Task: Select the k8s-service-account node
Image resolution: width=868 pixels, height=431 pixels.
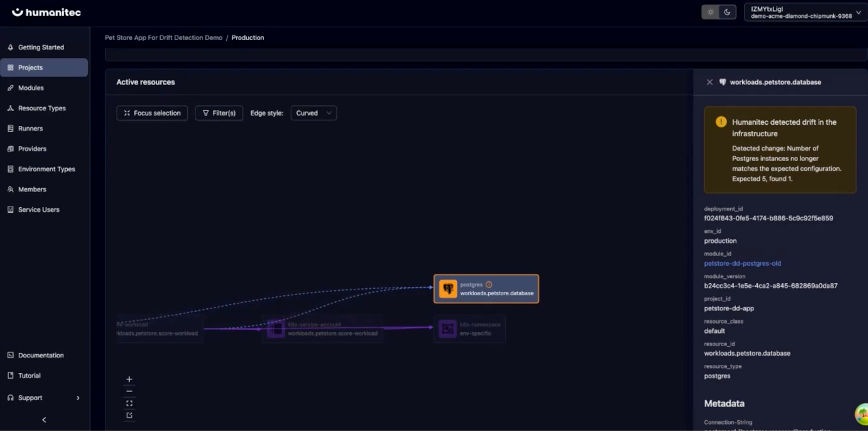Action: click(322, 328)
